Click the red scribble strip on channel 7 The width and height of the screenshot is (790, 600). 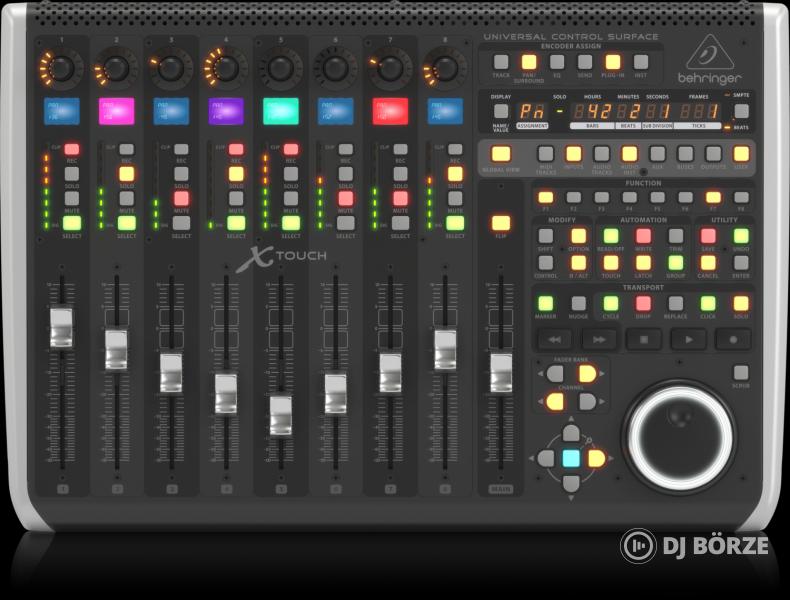tap(390, 111)
